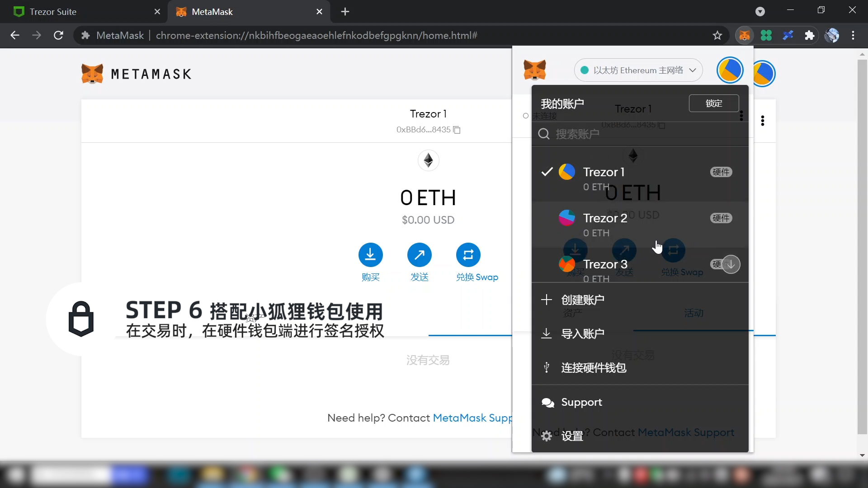Click Create Account (创建账户)

coord(640,300)
